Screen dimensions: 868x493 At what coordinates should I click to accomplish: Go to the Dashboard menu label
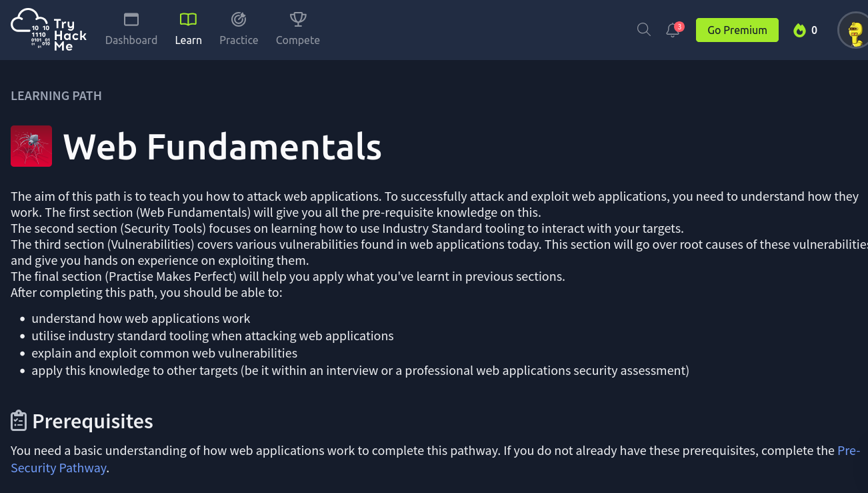pyautogui.click(x=131, y=40)
